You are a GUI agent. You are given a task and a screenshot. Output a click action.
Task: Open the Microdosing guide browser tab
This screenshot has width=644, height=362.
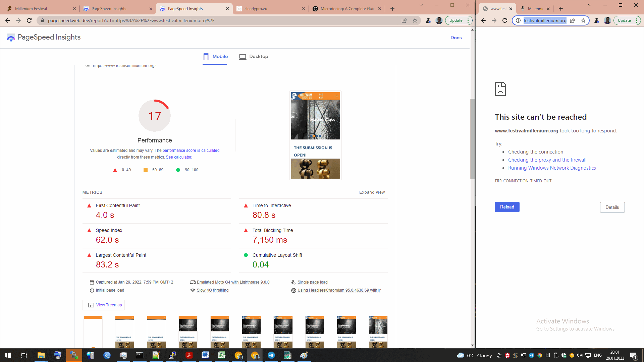(x=347, y=9)
